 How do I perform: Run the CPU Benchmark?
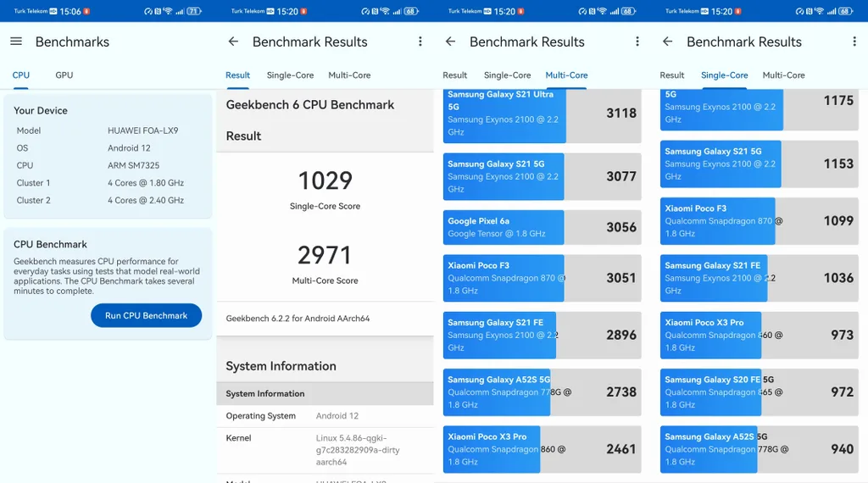[x=146, y=315]
